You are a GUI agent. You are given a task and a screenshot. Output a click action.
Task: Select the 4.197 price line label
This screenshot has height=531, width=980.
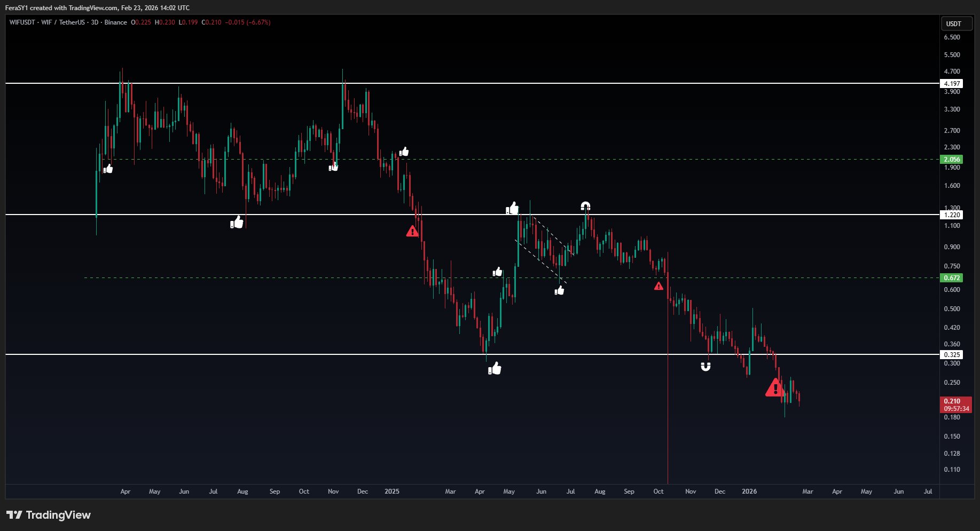tap(952, 84)
